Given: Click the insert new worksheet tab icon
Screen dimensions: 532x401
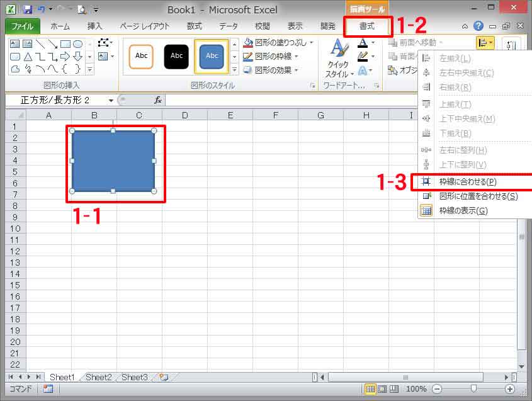Looking at the screenshot, I should pyautogui.click(x=164, y=377).
